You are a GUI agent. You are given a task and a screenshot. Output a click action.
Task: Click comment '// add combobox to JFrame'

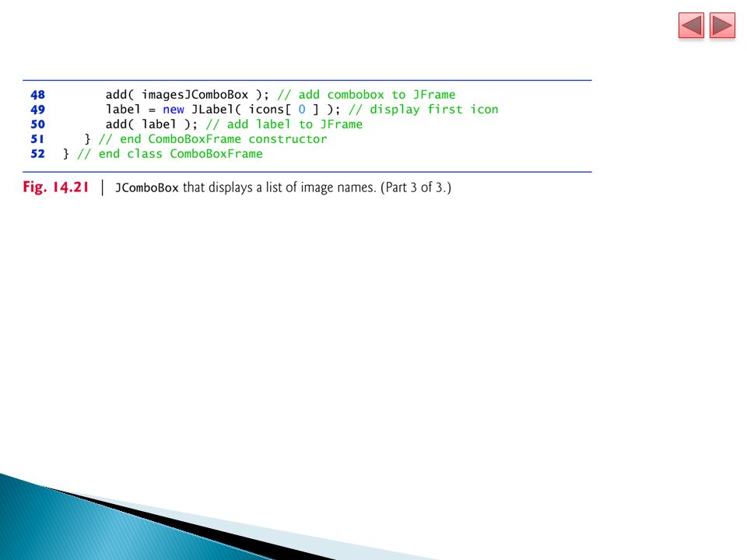click(x=366, y=95)
